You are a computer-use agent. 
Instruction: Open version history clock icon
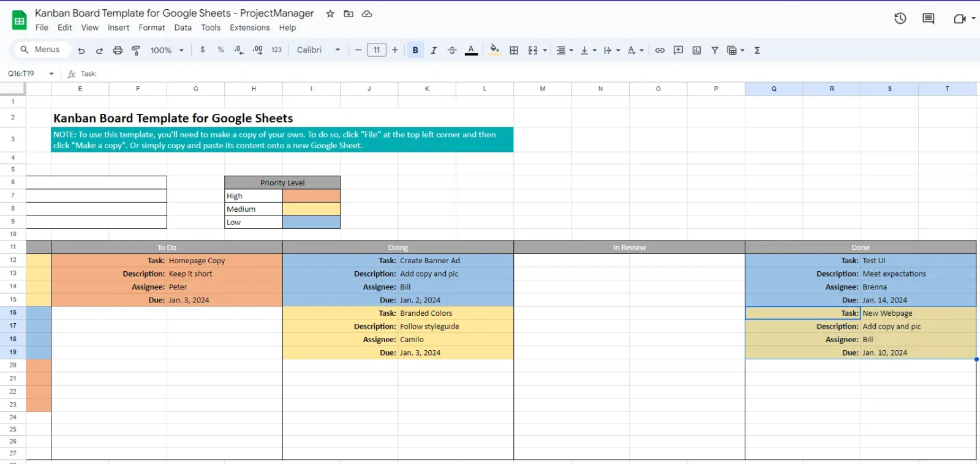click(x=900, y=18)
